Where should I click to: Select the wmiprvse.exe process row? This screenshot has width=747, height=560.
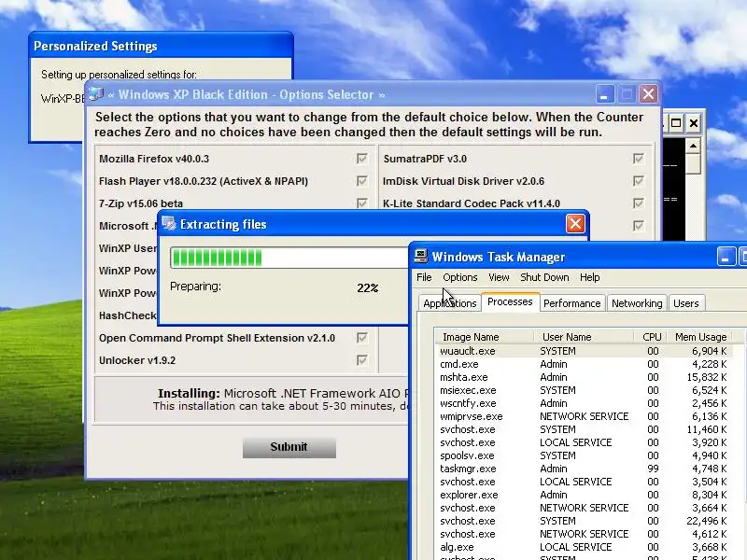583,416
